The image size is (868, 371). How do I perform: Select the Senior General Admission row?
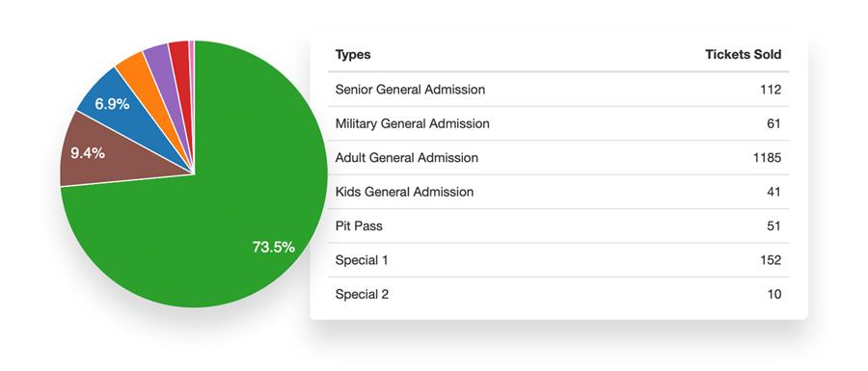tap(558, 90)
